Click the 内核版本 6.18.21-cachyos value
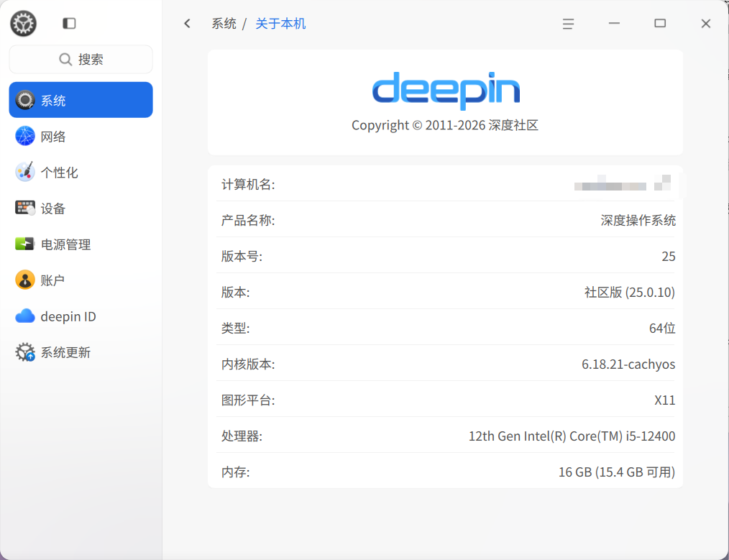729x560 pixels. [628, 364]
